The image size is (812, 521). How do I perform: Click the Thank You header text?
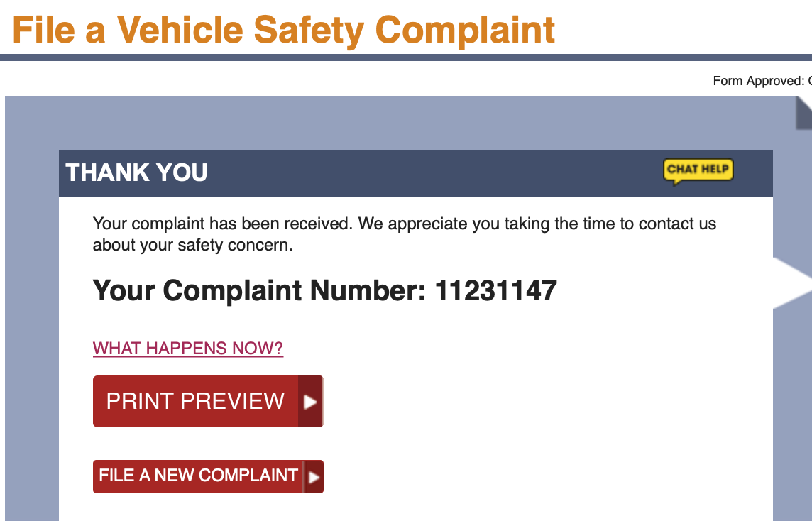(x=136, y=172)
